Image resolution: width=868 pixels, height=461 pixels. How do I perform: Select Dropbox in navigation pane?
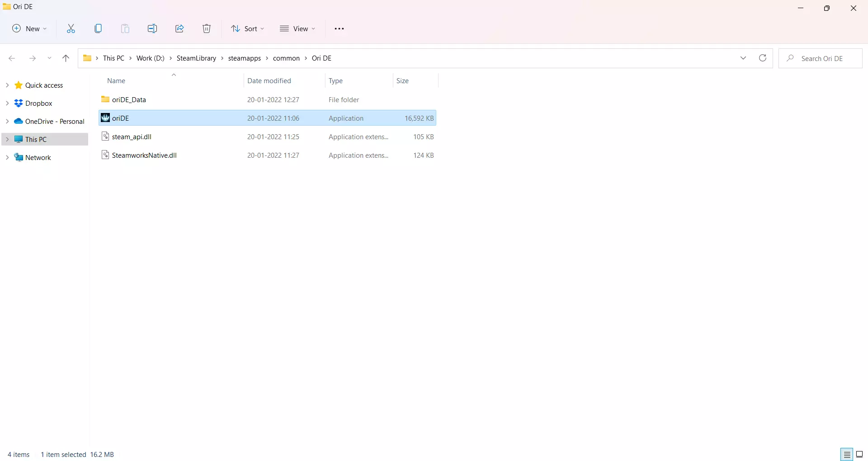(39, 103)
